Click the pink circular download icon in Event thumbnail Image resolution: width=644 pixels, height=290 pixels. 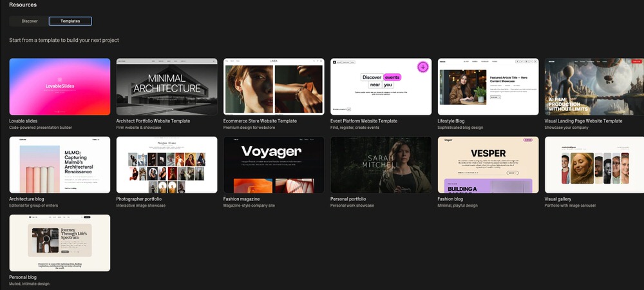[x=422, y=66]
